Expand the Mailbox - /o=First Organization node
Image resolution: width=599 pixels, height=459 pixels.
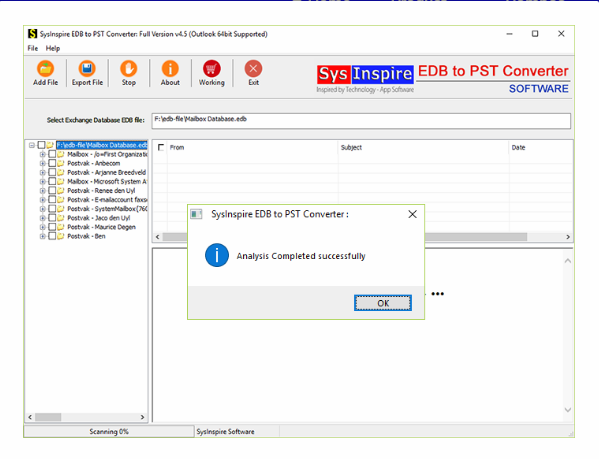pos(42,154)
